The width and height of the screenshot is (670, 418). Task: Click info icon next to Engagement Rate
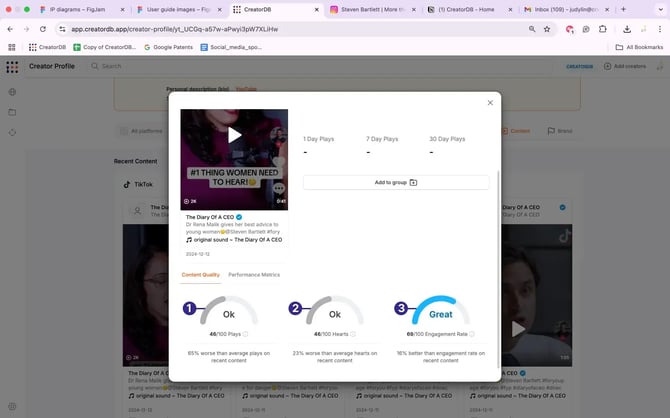pyautogui.click(x=471, y=334)
